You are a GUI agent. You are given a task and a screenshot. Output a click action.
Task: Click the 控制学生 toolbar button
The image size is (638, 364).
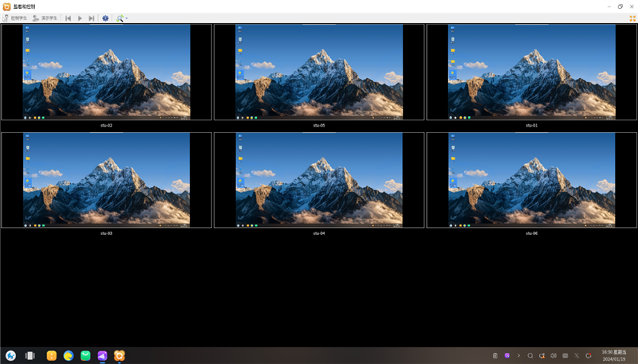click(15, 18)
